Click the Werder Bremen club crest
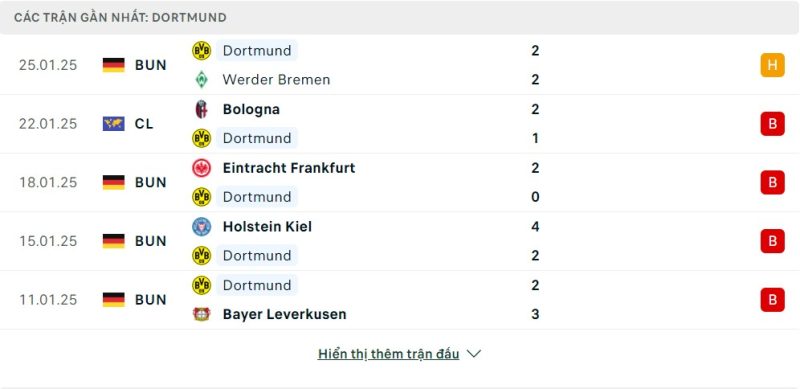This screenshot has width=800, height=389. tap(202, 80)
